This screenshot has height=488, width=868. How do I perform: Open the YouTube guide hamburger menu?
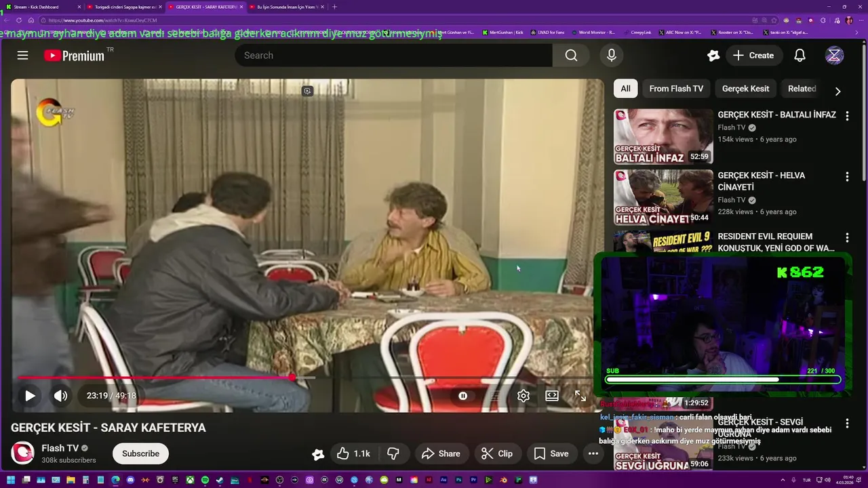(x=22, y=56)
